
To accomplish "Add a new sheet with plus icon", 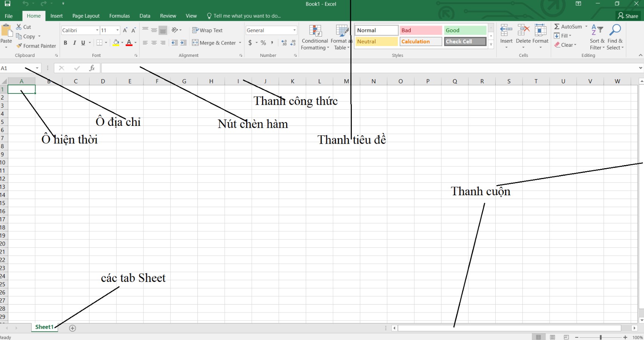I will tap(72, 328).
